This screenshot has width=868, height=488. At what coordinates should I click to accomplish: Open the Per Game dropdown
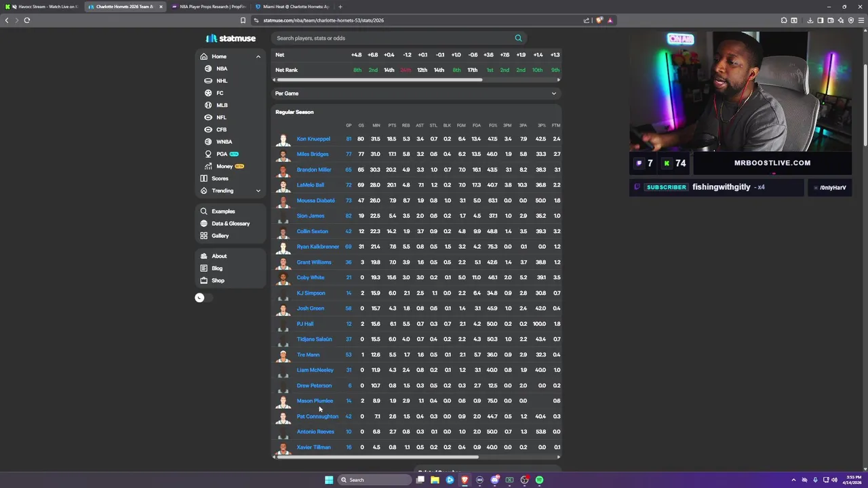416,94
